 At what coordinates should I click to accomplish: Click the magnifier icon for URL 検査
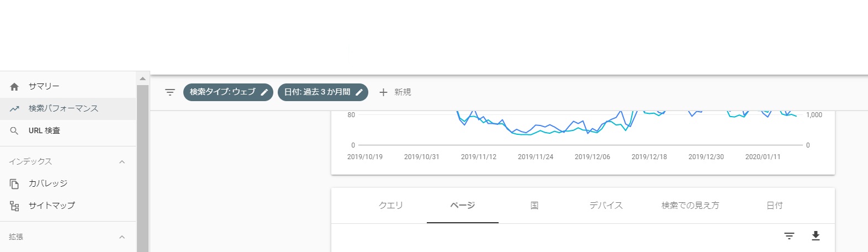tap(14, 131)
